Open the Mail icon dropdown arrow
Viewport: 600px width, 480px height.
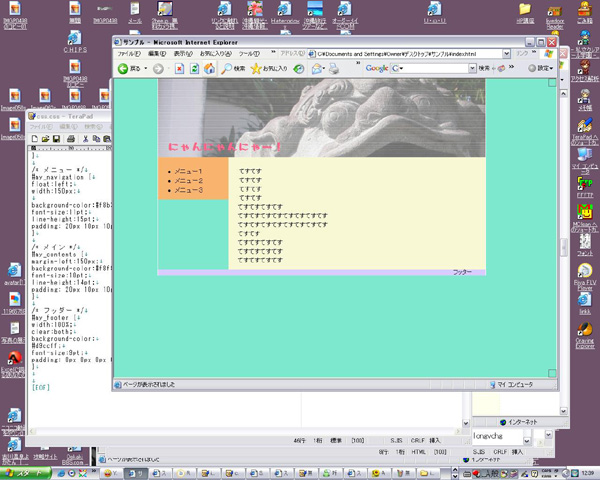324,69
